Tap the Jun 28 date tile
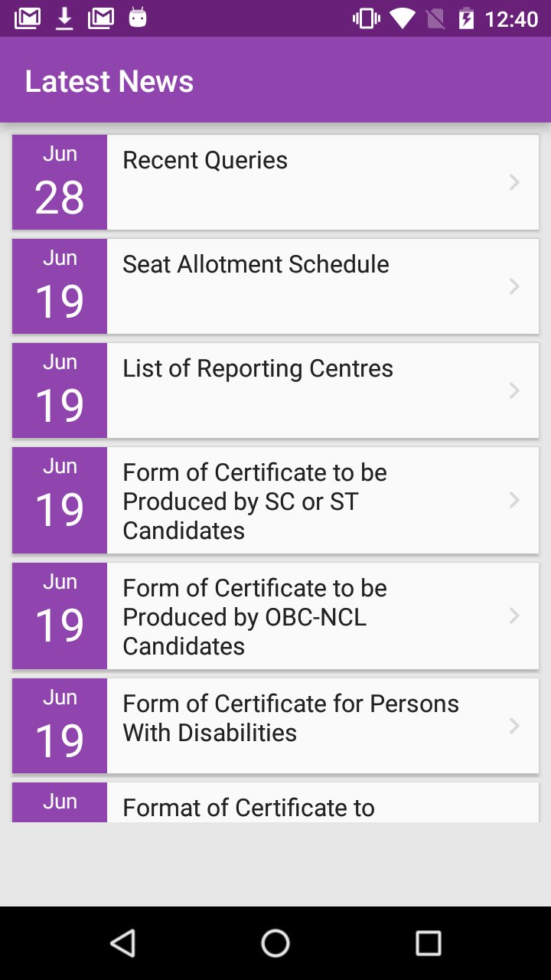Image resolution: width=551 pixels, height=980 pixels. (x=60, y=182)
